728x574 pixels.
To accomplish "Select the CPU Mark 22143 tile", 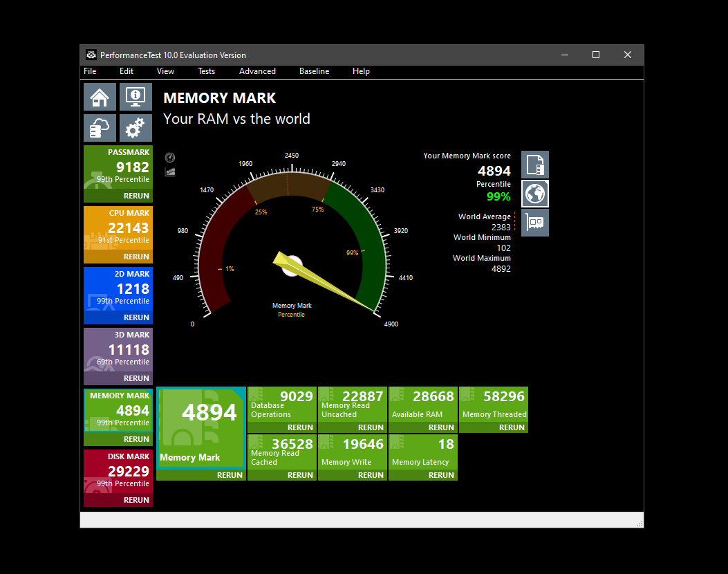I will [x=118, y=228].
